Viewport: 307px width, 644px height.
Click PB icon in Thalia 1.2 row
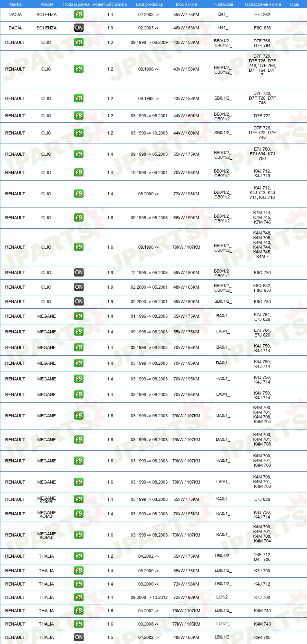click(79, 556)
